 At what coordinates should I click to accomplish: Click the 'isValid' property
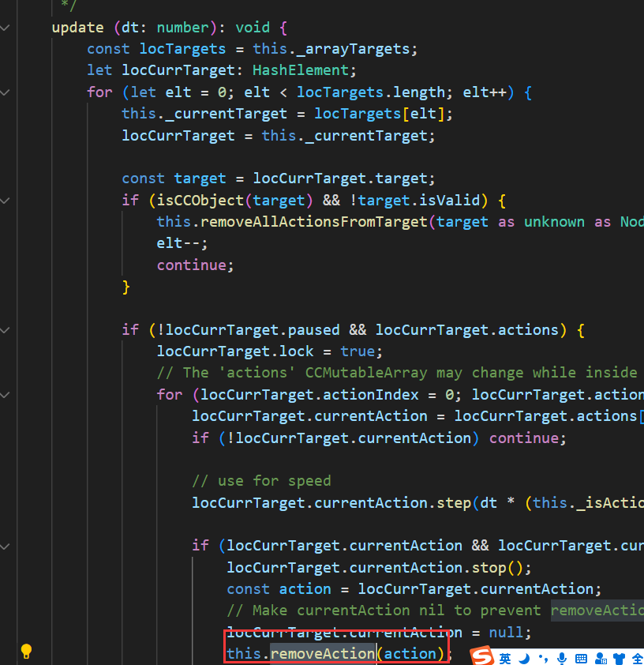click(449, 200)
